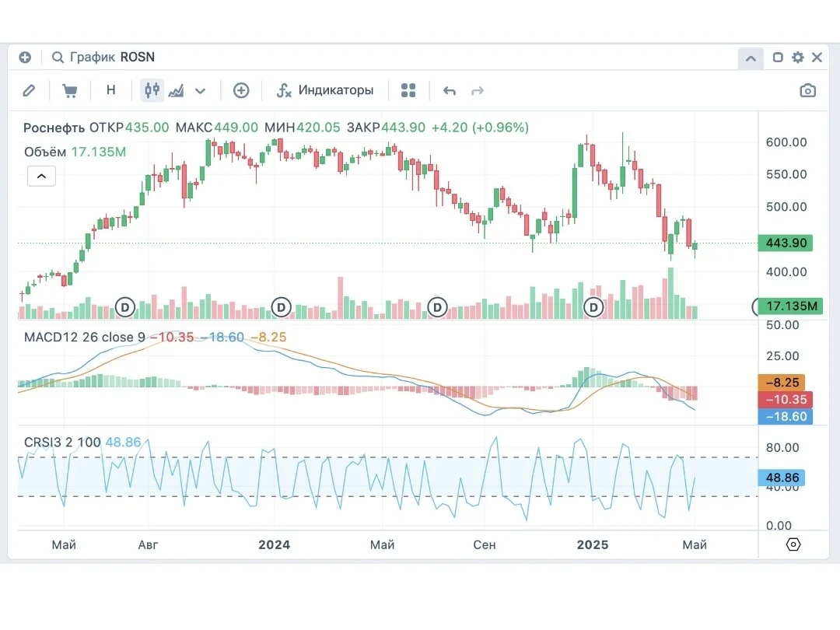840x630 pixels.
Task: Click the red -10.35 MACD histogram label
Action: 786,400
